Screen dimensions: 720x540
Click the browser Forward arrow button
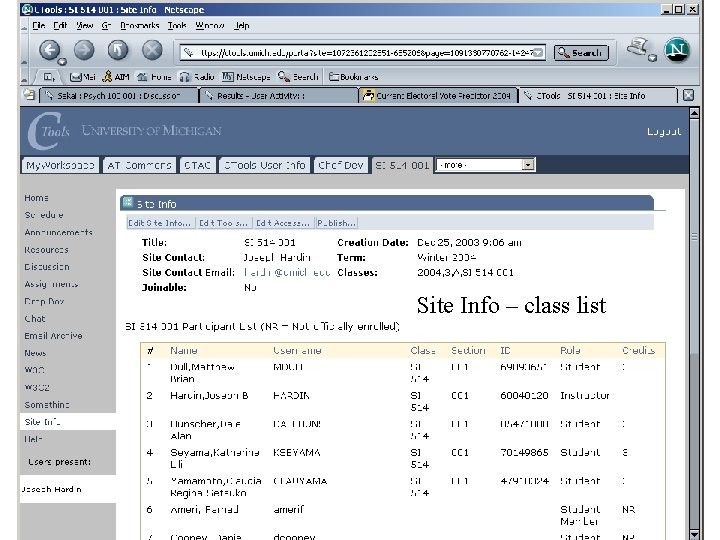pos(84,50)
